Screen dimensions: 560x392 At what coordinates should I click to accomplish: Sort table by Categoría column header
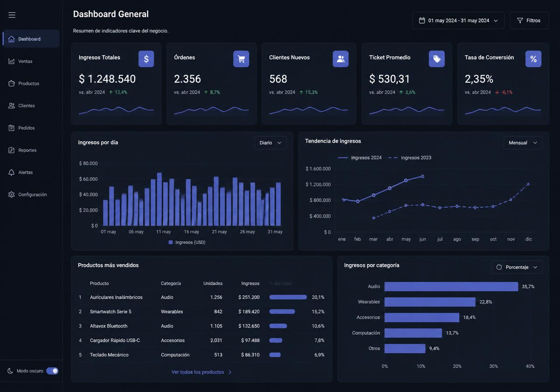(171, 283)
